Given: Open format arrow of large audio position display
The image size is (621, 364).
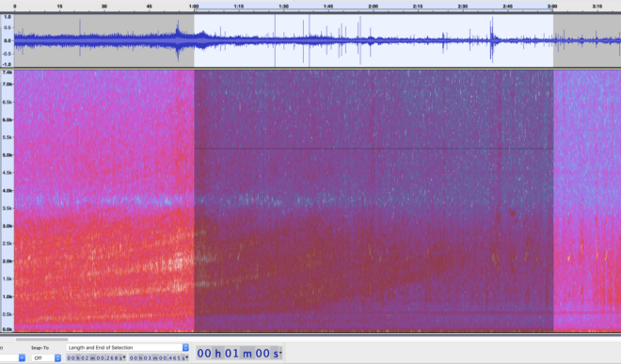Looking at the screenshot, I should coord(280,353).
